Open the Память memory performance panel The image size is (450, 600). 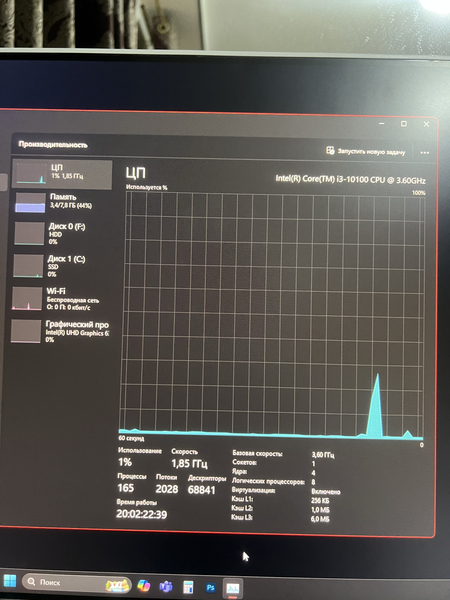pyautogui.click(x=61, y=202)
